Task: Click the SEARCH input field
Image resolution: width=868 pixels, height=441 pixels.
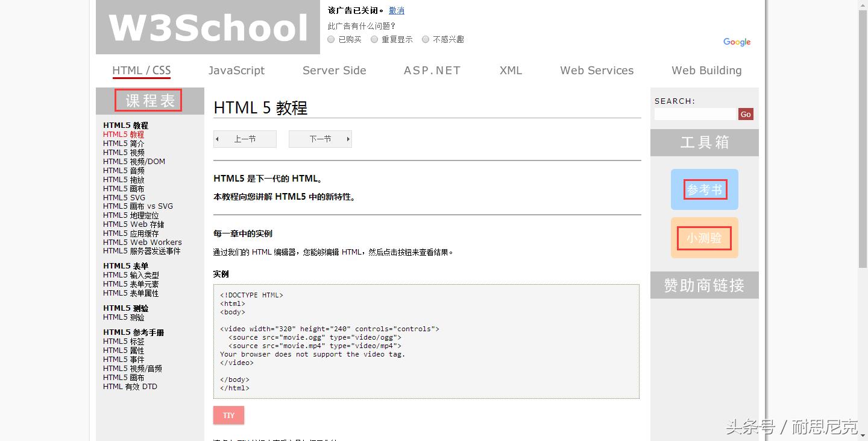Action: coord(695,114)
